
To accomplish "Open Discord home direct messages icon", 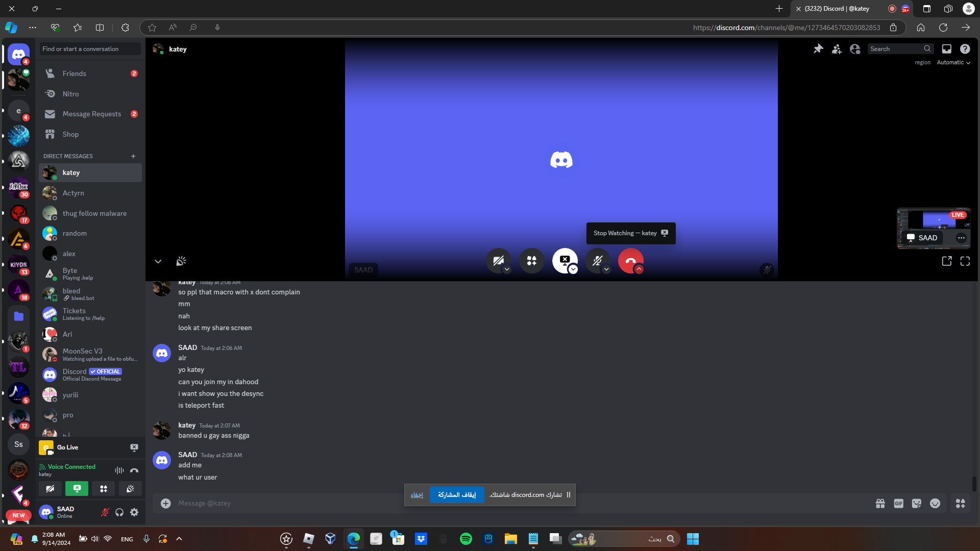I will pyautogui.click(x=18, y=54).
